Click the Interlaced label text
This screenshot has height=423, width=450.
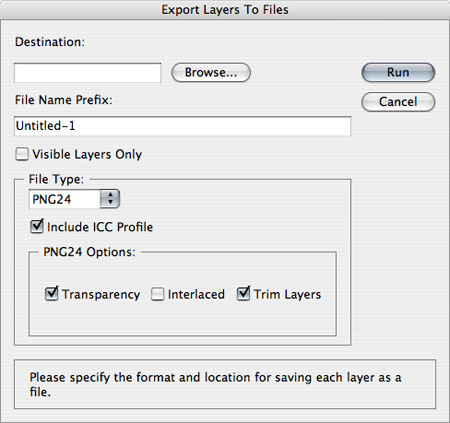(196, 294)
